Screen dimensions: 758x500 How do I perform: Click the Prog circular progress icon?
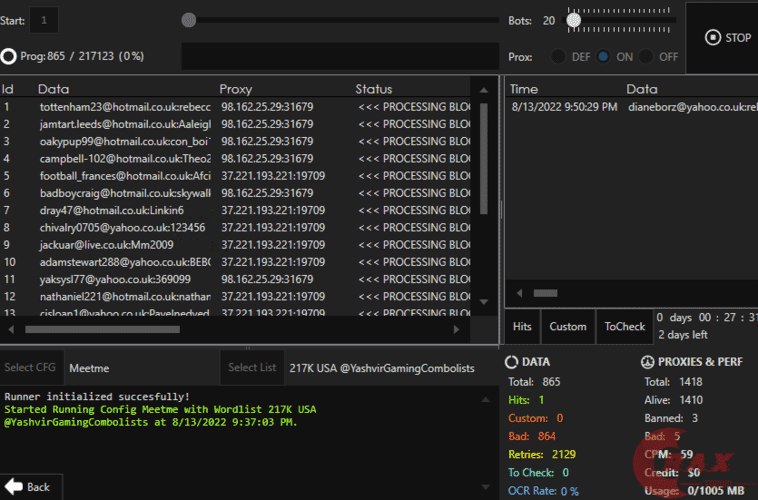9,57
